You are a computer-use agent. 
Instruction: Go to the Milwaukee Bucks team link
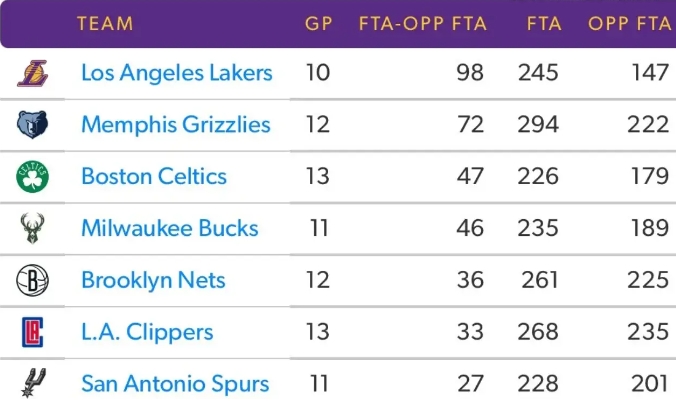tap(170, 229)
